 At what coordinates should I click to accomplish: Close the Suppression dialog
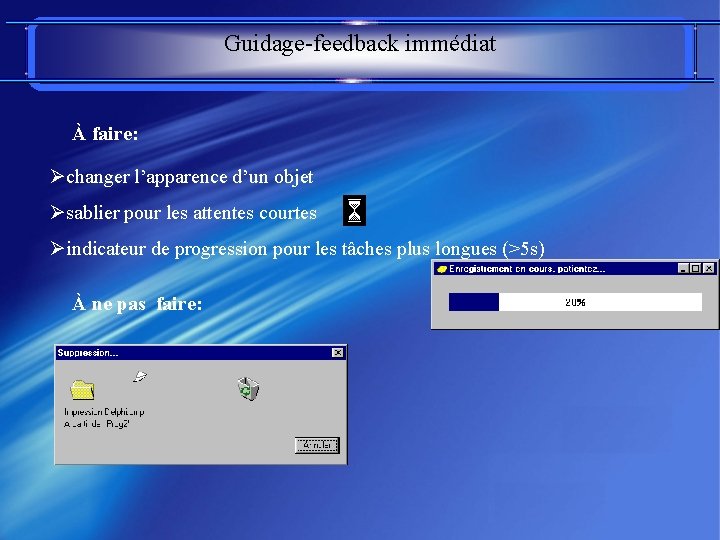[x=338, y=352]
